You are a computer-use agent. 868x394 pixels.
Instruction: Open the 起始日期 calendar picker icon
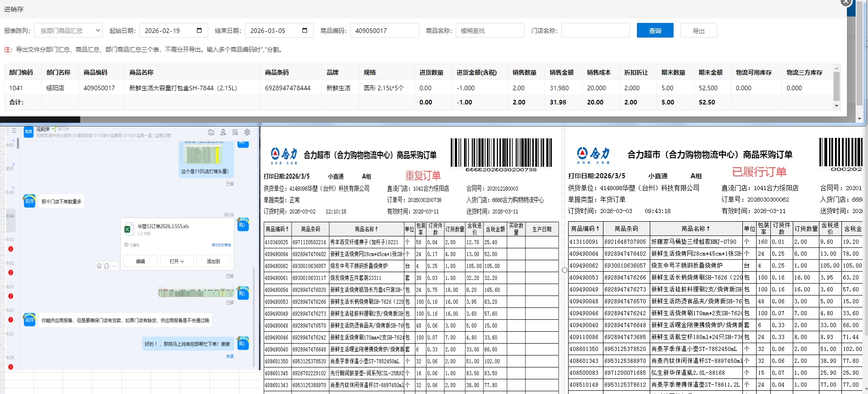point(199,31)
